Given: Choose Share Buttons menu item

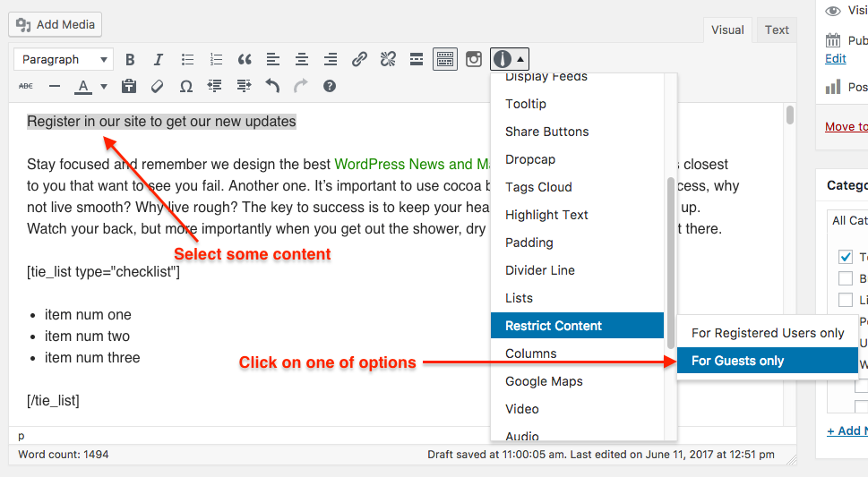Looking at the screenshot, I should [578, 132].
